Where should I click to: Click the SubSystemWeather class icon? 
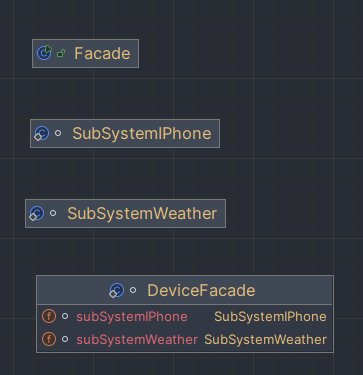(37, 213)
